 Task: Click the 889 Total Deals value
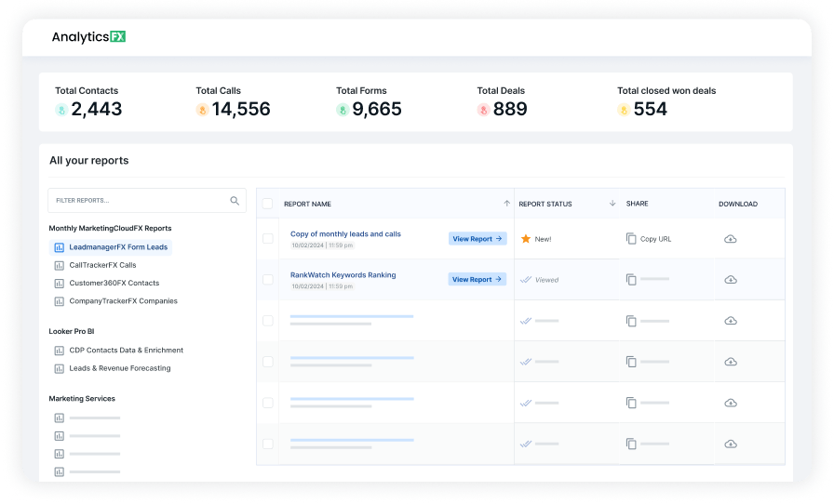point(510,109)
